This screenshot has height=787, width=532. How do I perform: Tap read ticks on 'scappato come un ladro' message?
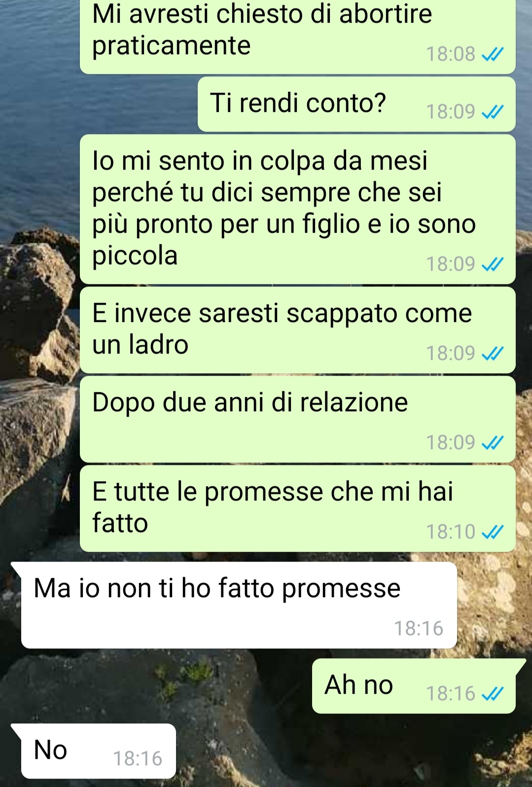click(x=492, y=354)
